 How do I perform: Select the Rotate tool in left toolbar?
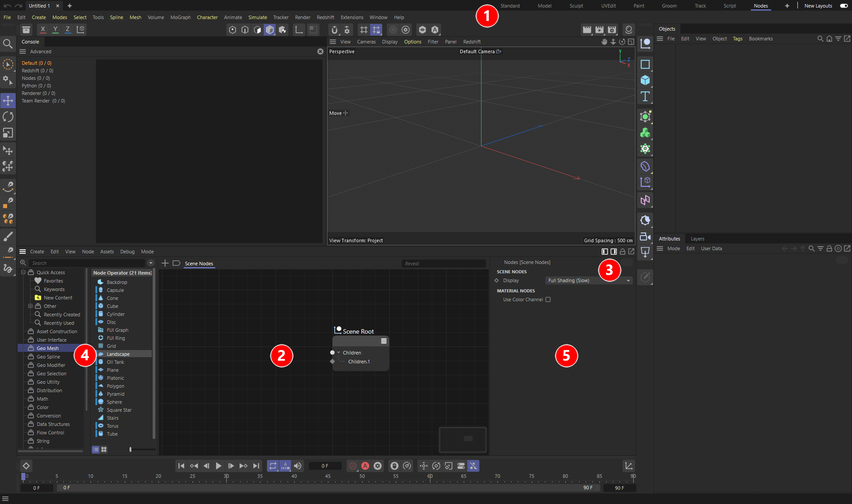(8, 117)
